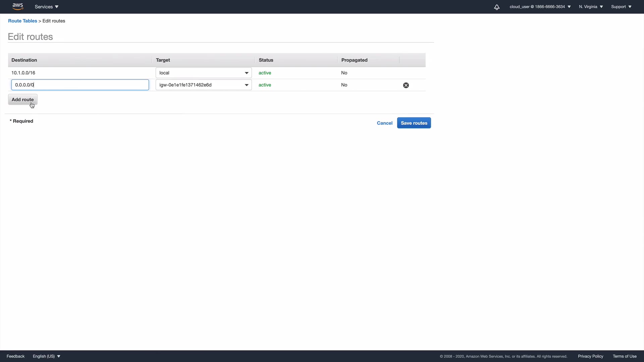The width and height of the screenshot is (644, 362).
Task: Open the notifications bell icon
Action: pos(497,7)
